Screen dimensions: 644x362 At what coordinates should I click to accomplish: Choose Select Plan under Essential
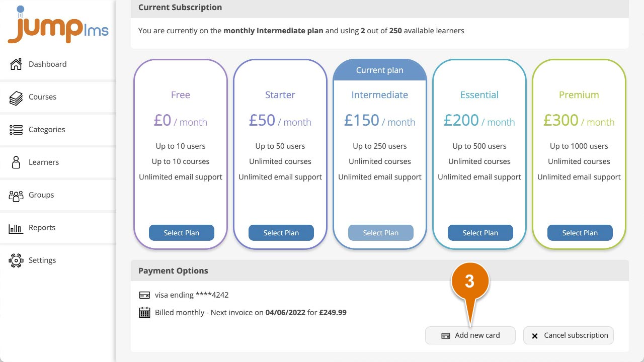tap(480, 233)
